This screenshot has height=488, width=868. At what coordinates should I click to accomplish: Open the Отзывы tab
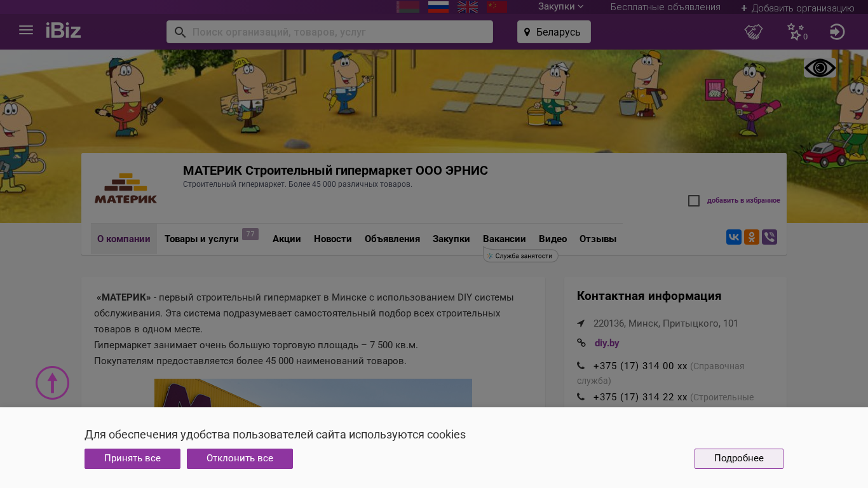598,239
